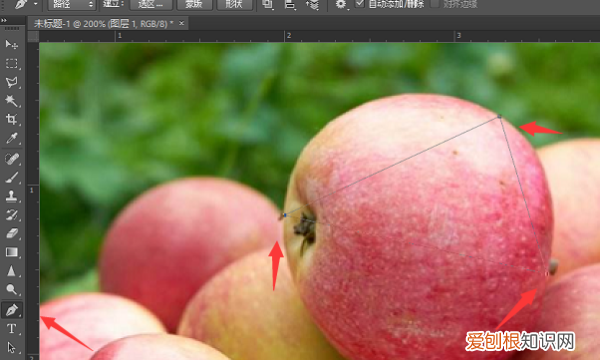Open the path operations icon in options bar
Image resolution: width=600 pixels, height=360 pixels.
[267, 5]
